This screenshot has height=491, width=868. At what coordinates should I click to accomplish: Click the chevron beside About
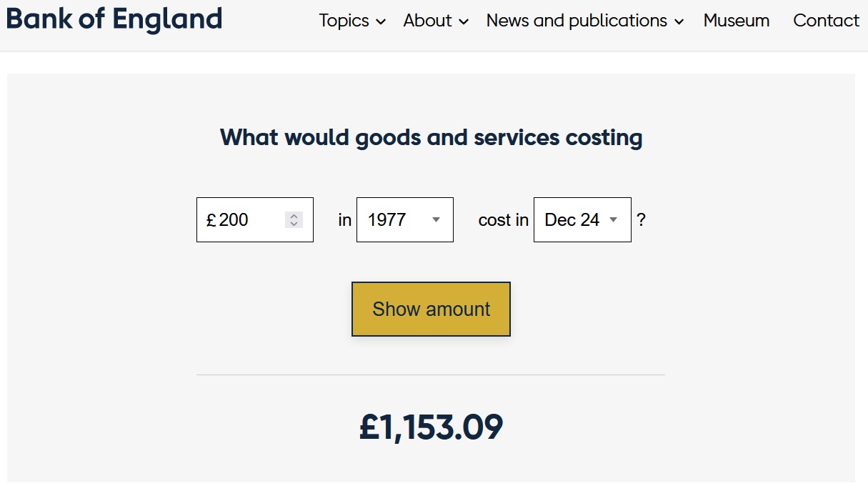tap(464, 22)
